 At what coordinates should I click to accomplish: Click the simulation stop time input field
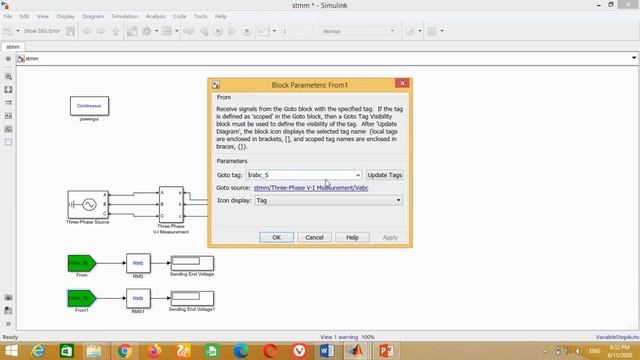tap(297, 31)
